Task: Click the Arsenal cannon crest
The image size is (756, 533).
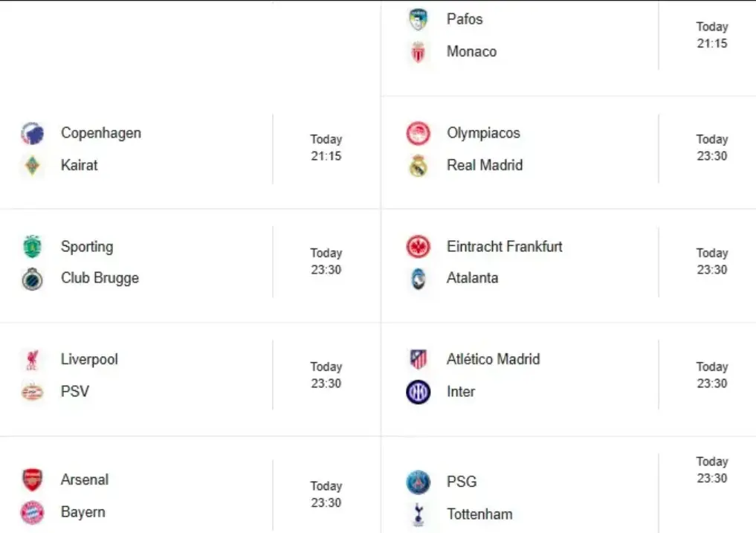Action: (x=33, y=480)
